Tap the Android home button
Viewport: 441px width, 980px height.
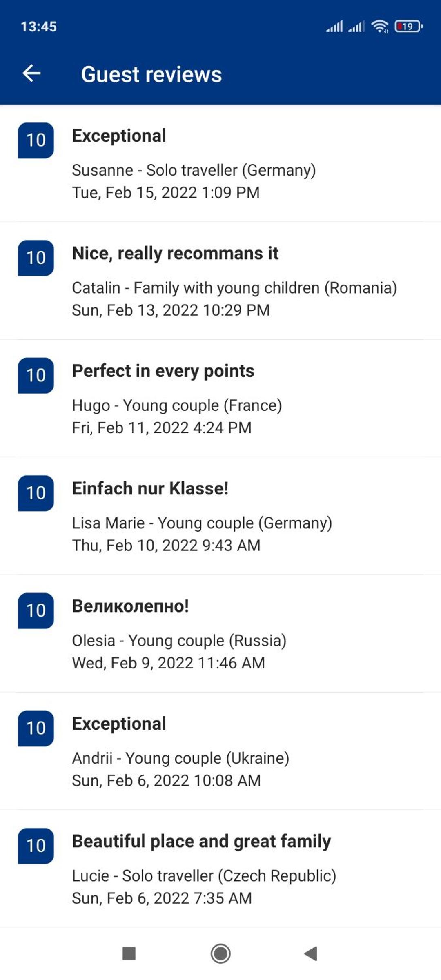[220, 953]
